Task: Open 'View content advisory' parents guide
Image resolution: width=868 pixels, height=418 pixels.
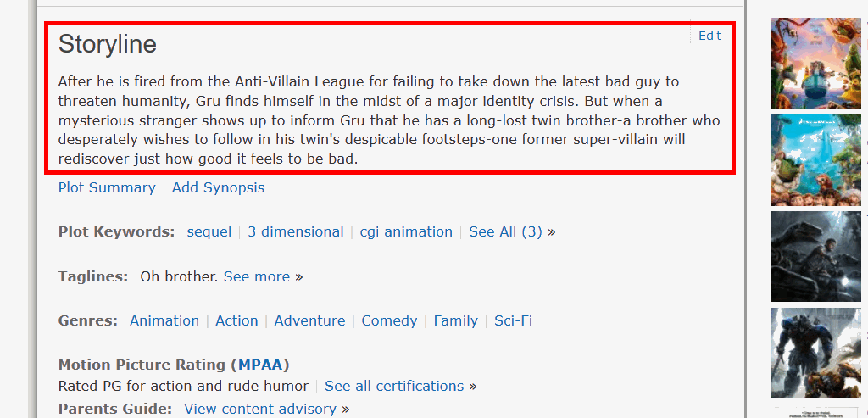Action: 260,409
